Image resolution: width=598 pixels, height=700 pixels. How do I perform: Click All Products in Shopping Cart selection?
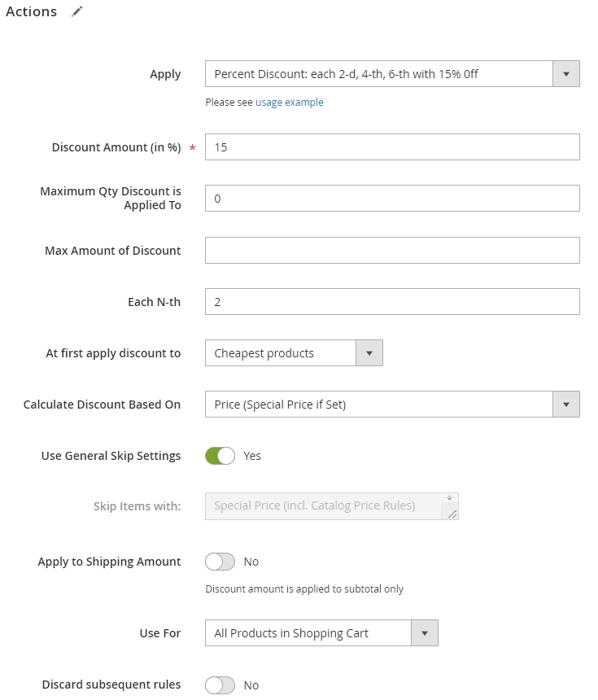click(291, 633)
